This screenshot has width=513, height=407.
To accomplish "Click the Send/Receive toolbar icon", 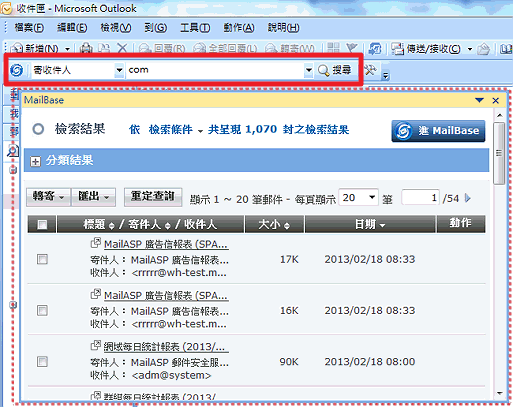I will coord(397,49).
